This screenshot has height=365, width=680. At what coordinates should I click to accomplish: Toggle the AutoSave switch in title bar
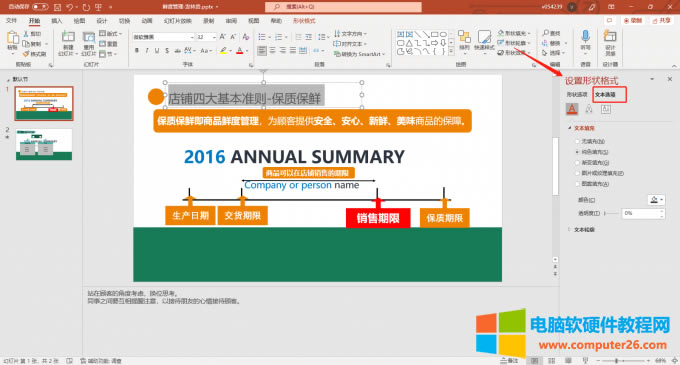(x=40, y=7)
